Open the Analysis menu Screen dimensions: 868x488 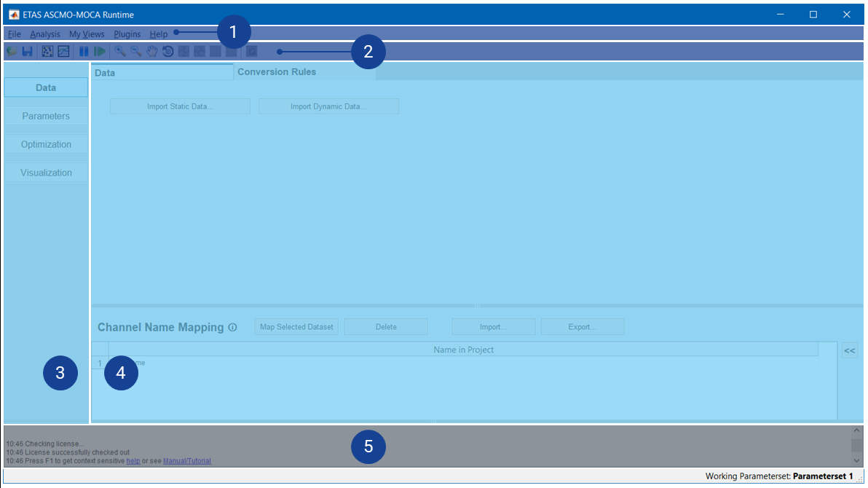coord(45,34)
